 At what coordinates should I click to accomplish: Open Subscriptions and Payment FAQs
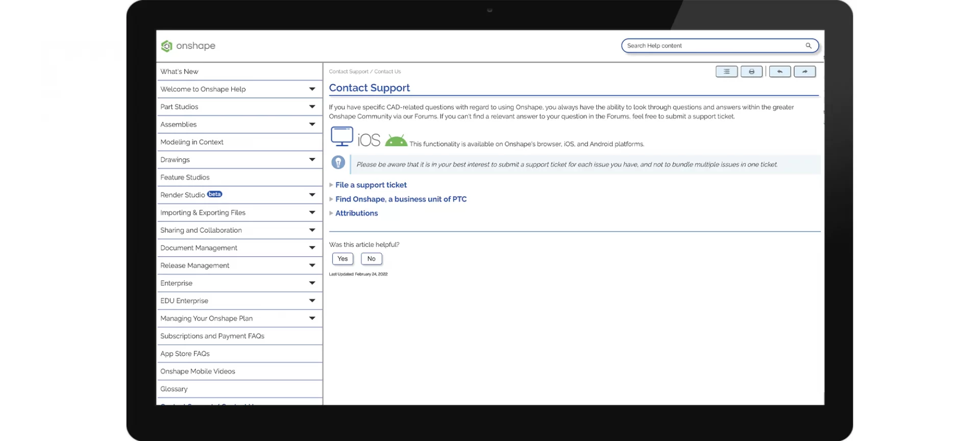[212, 336]
